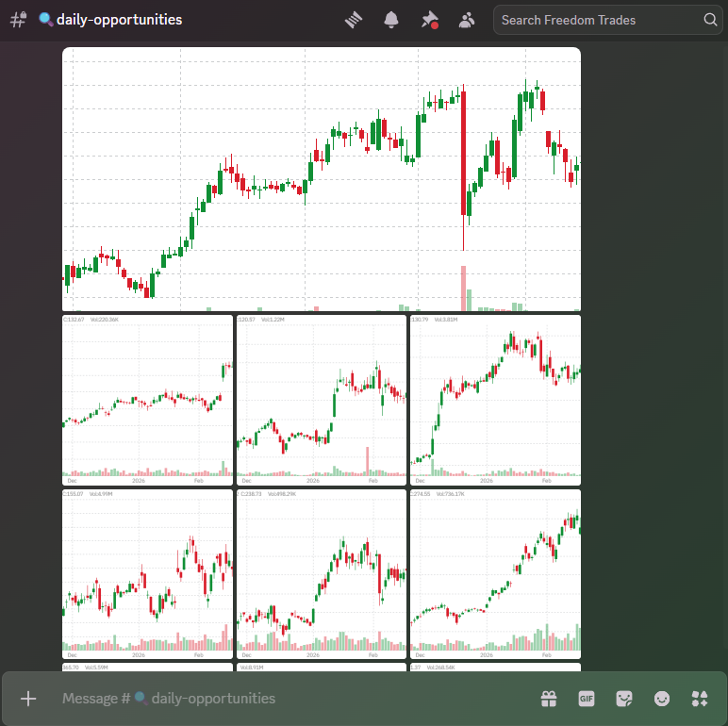Open chart thumbnail labeled C:155.07 Vol:4.99M
The height and width of the screenshot is (726, 728).
click(148, 574)
